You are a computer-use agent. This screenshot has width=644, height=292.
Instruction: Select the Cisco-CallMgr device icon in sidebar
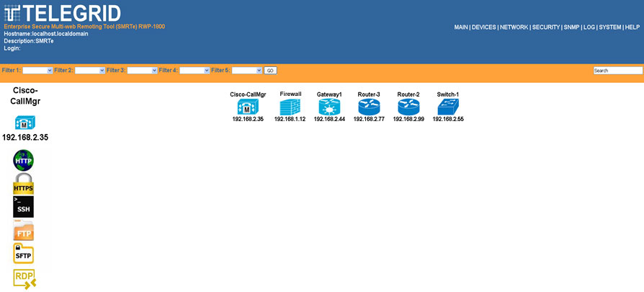(x=24, y=123)
